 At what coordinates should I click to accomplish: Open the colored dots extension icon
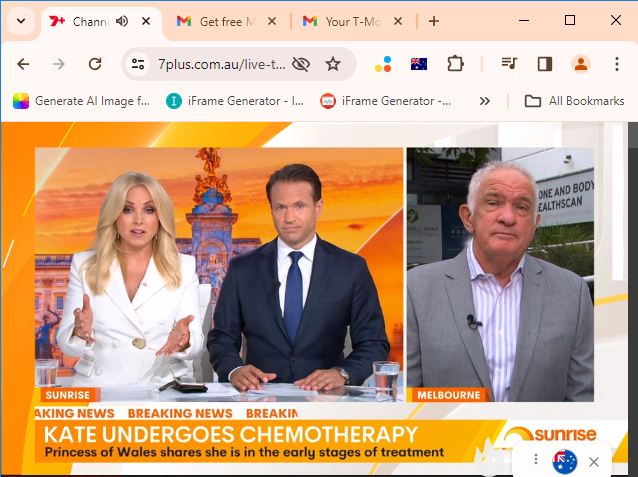pos(383,64)
